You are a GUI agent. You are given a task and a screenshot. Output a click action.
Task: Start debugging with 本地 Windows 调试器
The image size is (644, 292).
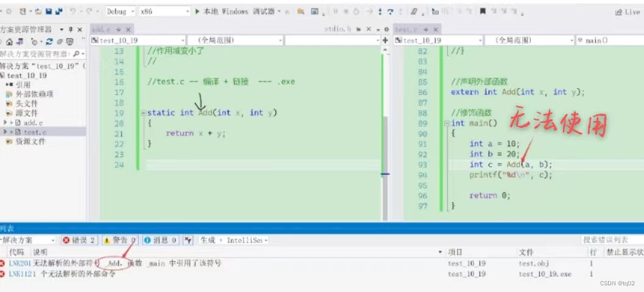[x=235, y=12]
